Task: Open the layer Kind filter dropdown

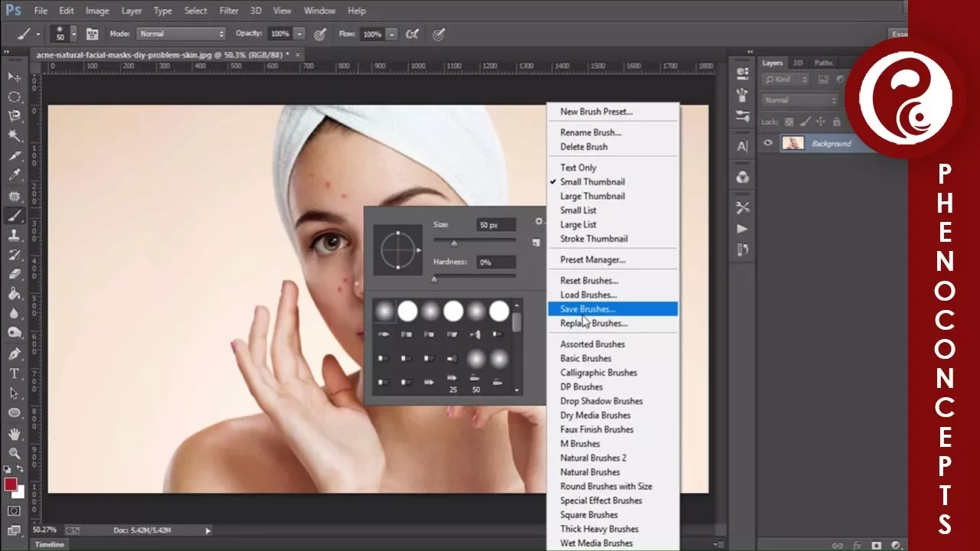Action: pyautogui.click(x=786, y=79)
